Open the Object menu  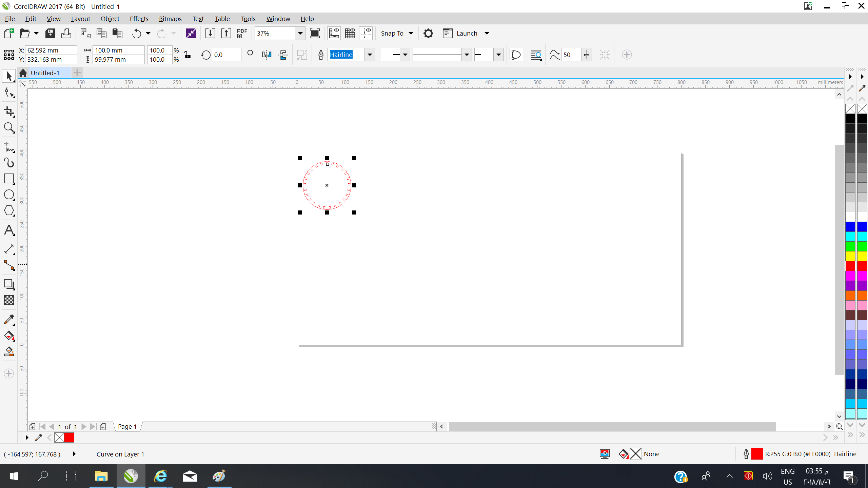[x=110, y=19]
